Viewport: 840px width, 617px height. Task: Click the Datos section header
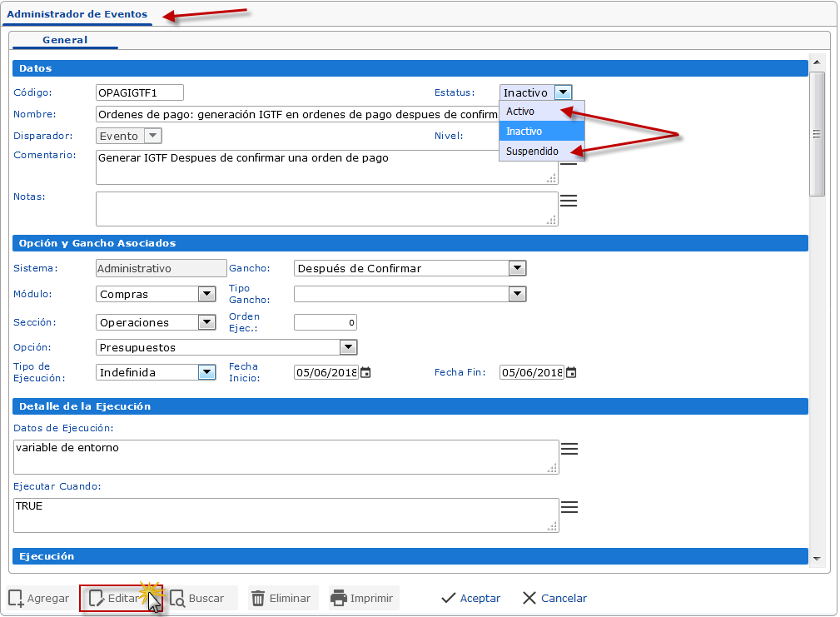(410, 68)
